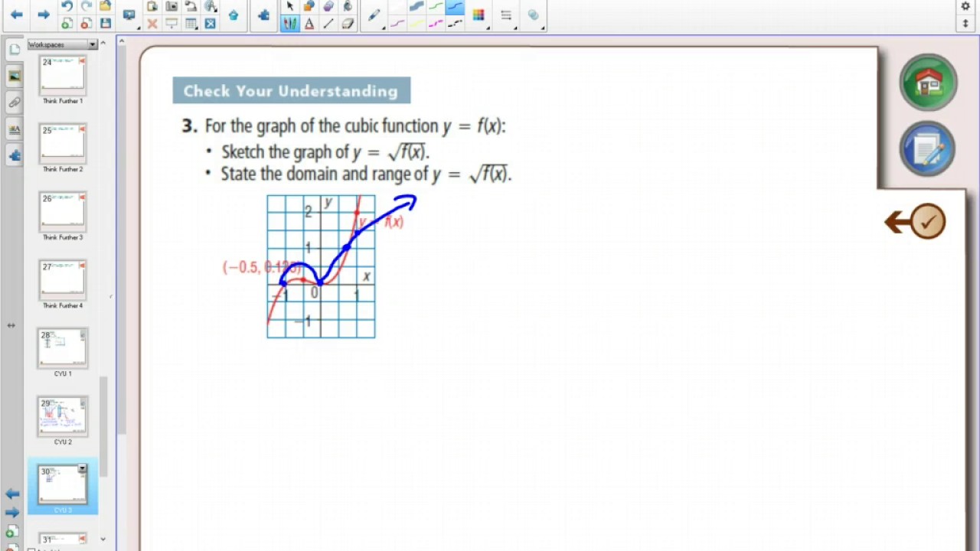
Task: Open the Think Further 1 page thumbnail
Action: 63,77
